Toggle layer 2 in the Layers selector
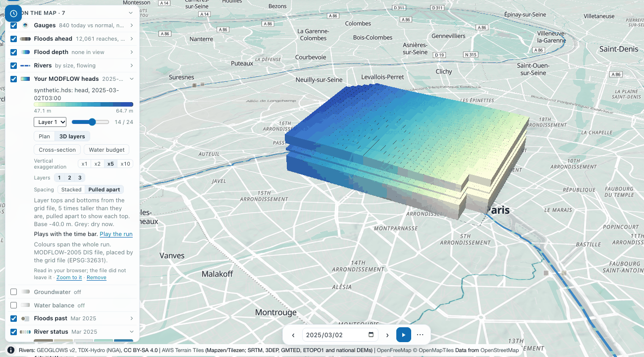644x357 pixels. click(69, 178)
